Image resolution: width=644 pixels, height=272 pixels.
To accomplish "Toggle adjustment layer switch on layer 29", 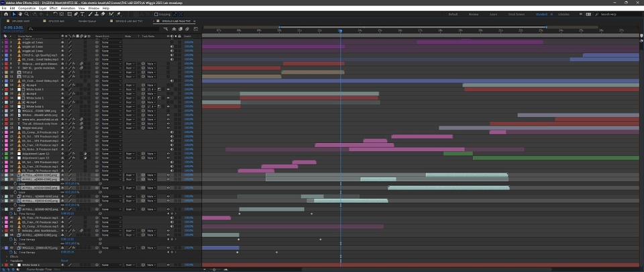I will point(85,153).
